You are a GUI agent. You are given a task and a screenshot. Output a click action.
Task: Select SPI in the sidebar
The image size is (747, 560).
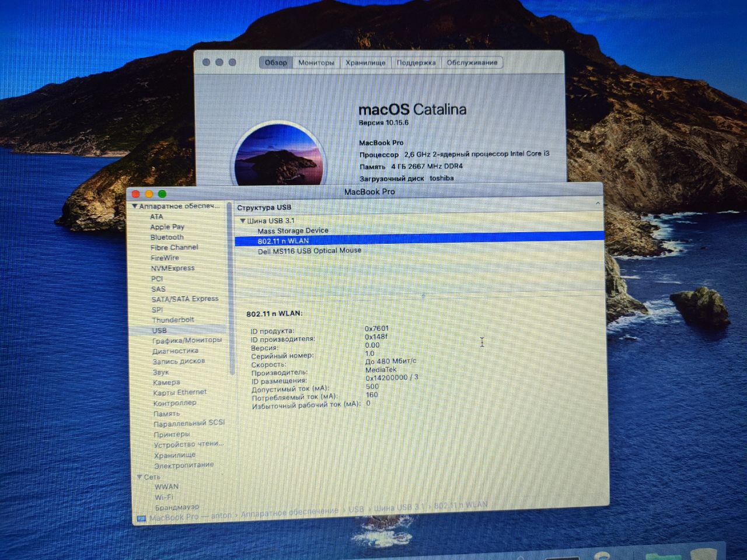click(x=157, y=310)
